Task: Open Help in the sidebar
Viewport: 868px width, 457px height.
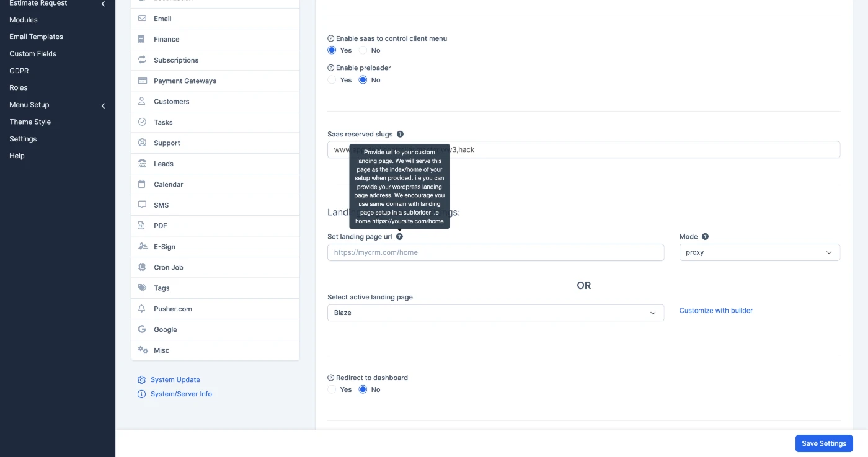Action: pos(17,156)
